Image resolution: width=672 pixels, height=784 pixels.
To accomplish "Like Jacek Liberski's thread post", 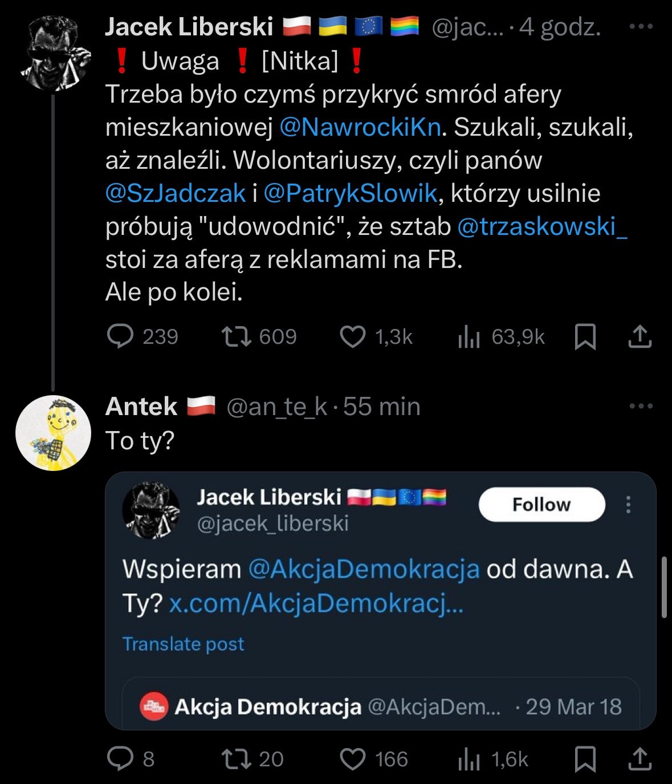I will (x=353, y=336).
